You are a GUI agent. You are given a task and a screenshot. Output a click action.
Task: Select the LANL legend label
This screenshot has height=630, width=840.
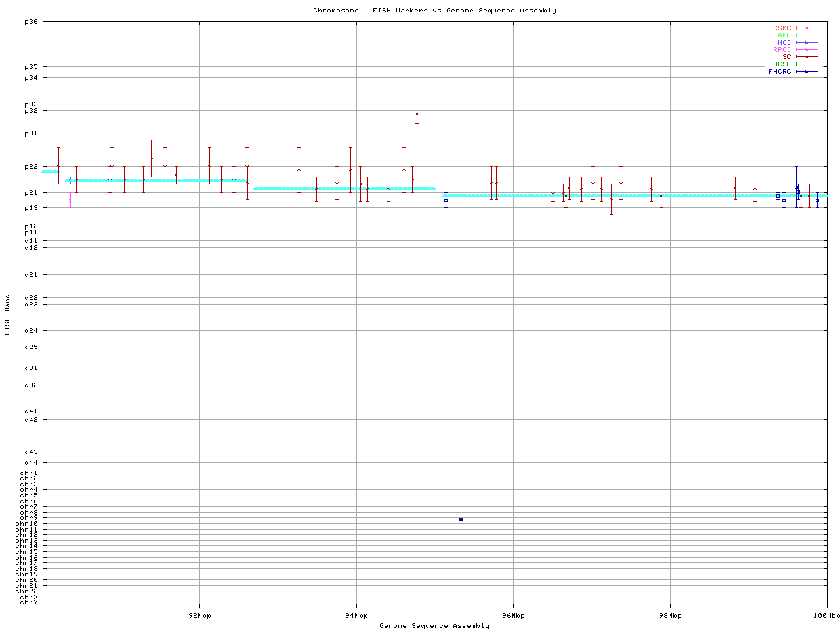coord(782,35)
